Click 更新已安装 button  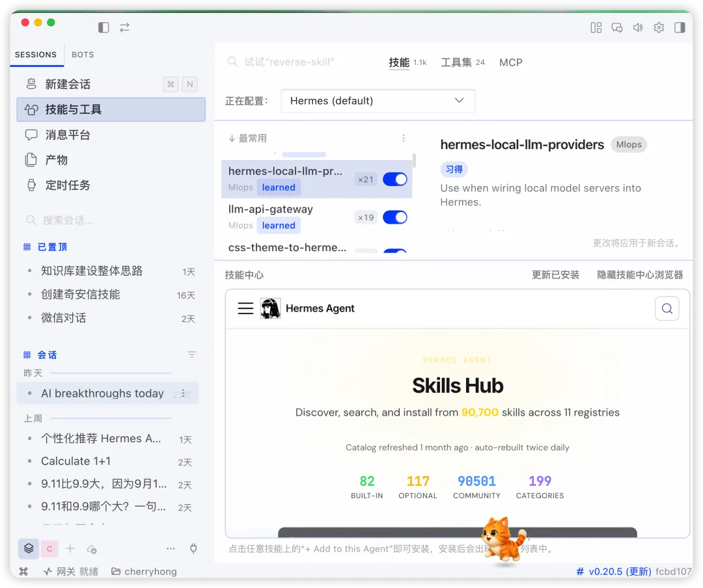555,274
